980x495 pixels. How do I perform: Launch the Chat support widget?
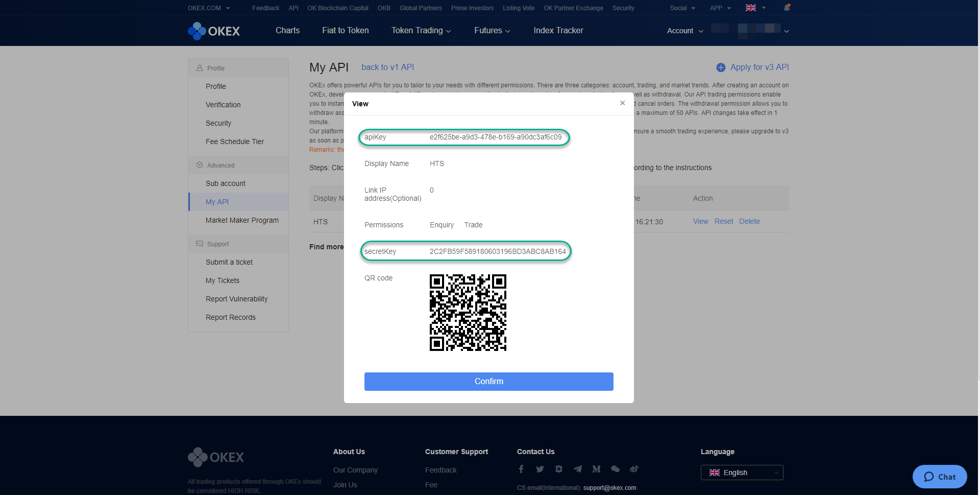point(939,476)
